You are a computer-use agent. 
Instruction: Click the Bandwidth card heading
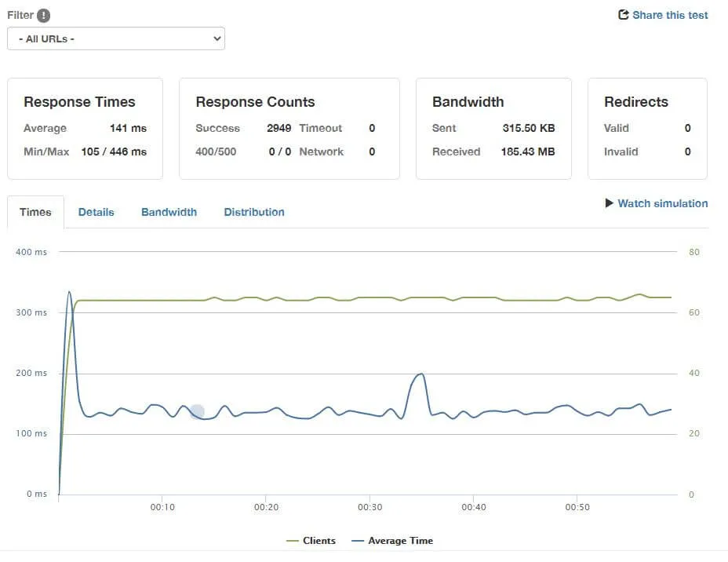[468, 102]
